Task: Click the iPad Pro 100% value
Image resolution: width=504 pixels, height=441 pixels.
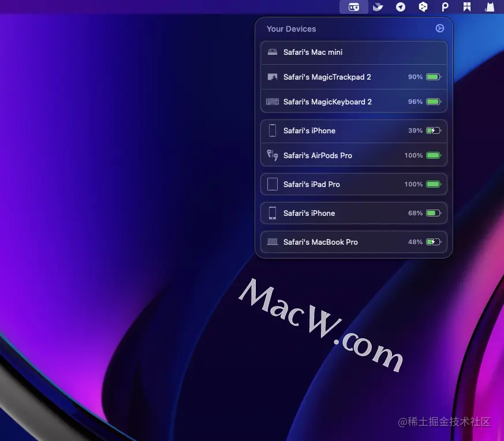Action: pos(413,184)
